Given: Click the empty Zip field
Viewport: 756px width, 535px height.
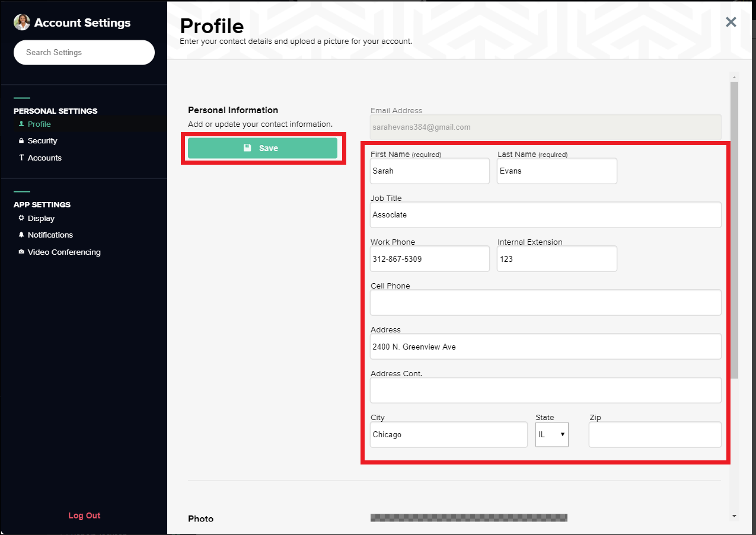Looking at the screenshot, I should pyautogui.click(x=655, y=434).
